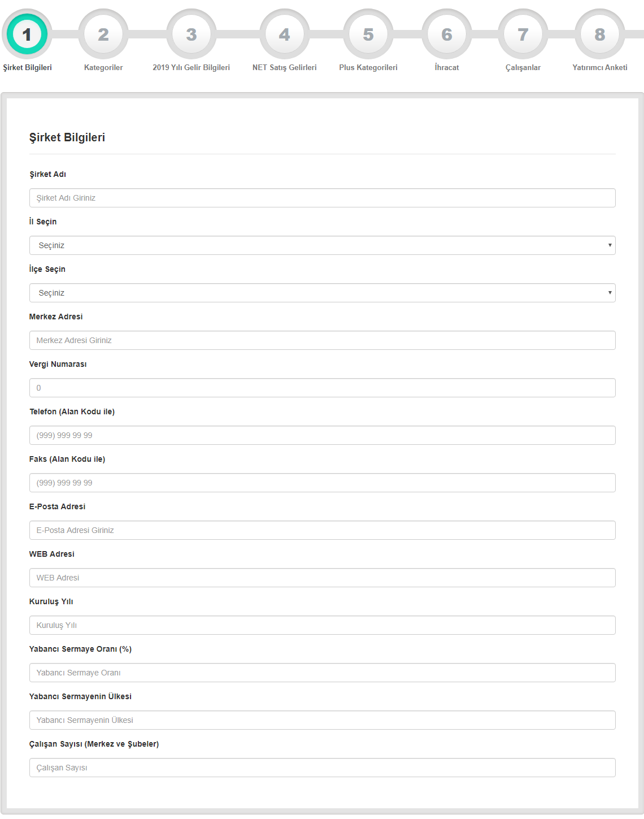Click the step 6 İhracat circle
This screenshot has height=819, width=644.
point(447,34)
